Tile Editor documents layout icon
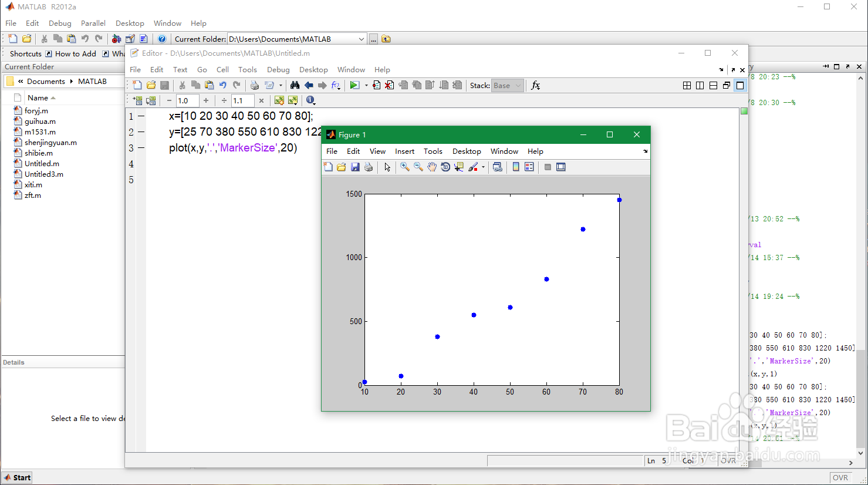Image resolution: width=868 pixels, height=485 pixels. pos(687,85)
